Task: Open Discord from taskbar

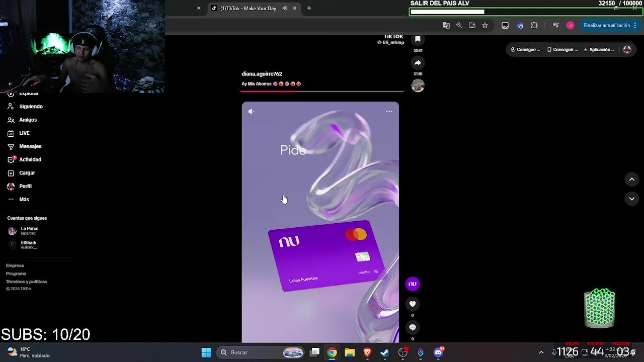Action: tap(438, 352)
